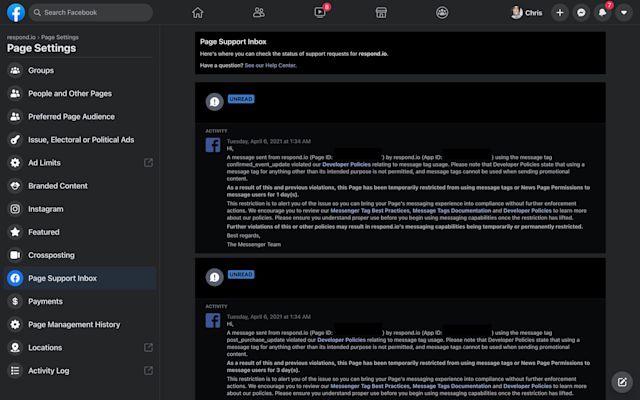Viewport: 640px width, 400px height.
Task: Open Chris profile in top bar
Action: pos(527,13)
